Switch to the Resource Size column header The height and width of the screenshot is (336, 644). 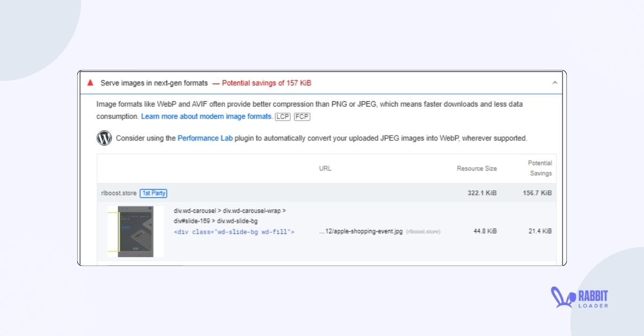point(477,168)
